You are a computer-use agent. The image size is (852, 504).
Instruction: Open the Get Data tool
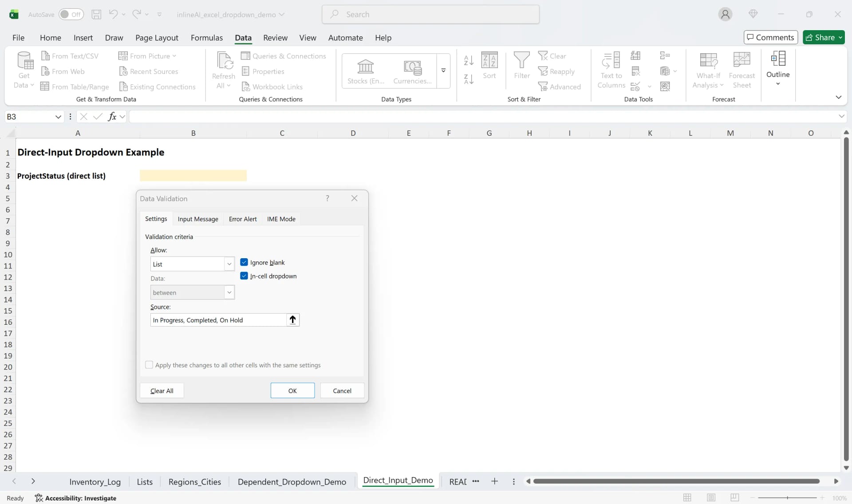(x=23, y=70)
